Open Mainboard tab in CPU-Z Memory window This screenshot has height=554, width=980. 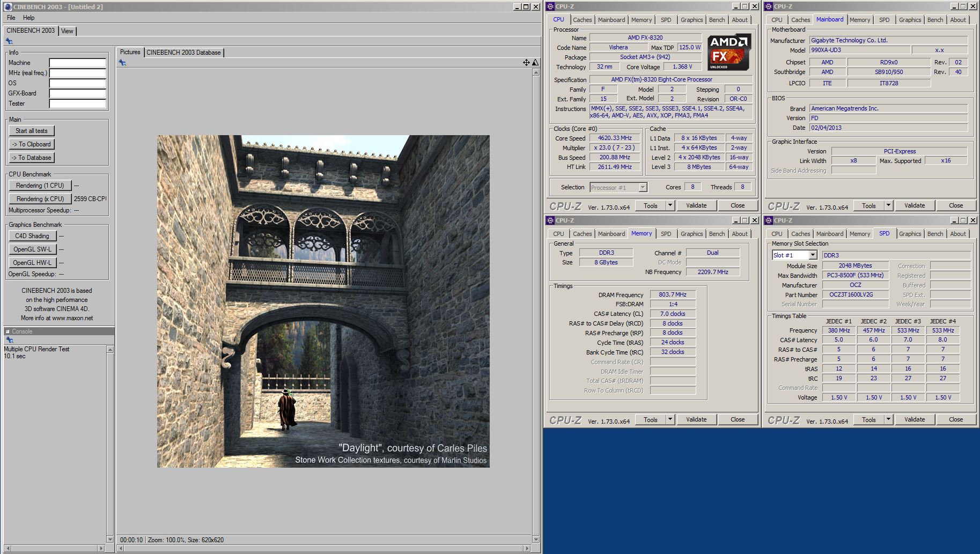pyautogui.click(x=611, y=234)
